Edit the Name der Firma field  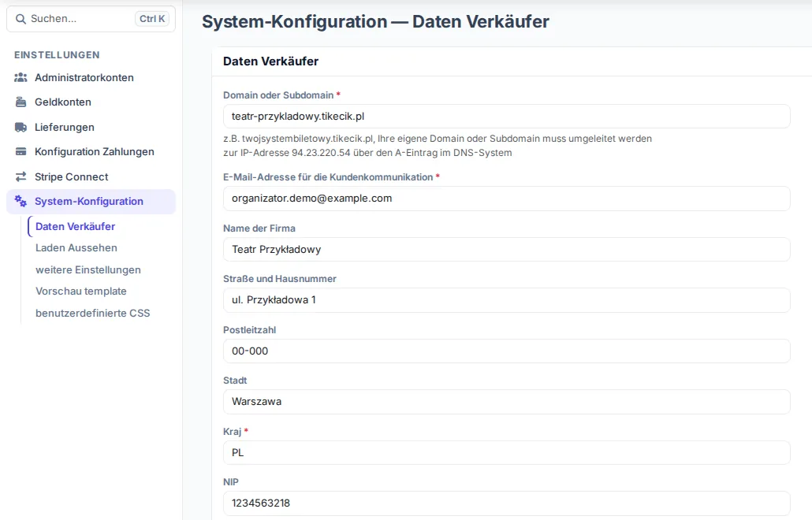point(506,250)
